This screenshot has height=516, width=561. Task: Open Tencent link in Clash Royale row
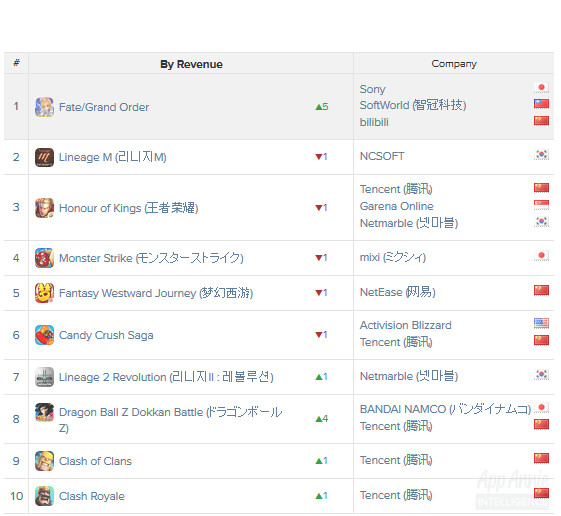click(x=396, y=495)
